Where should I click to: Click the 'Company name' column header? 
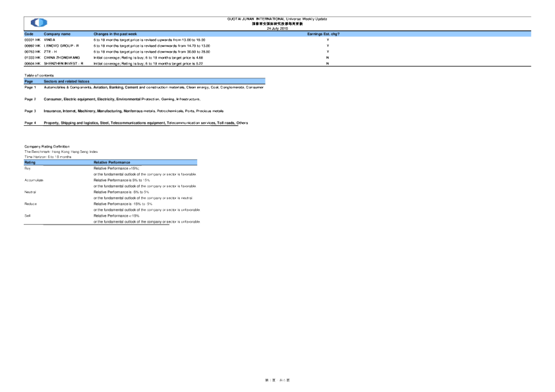coord(57,34)
